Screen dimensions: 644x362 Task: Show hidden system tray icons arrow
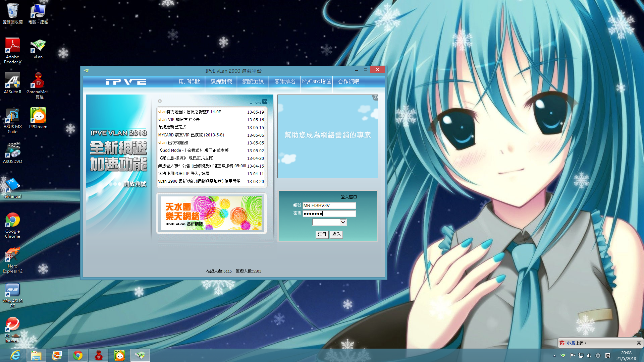pos(554,356)
